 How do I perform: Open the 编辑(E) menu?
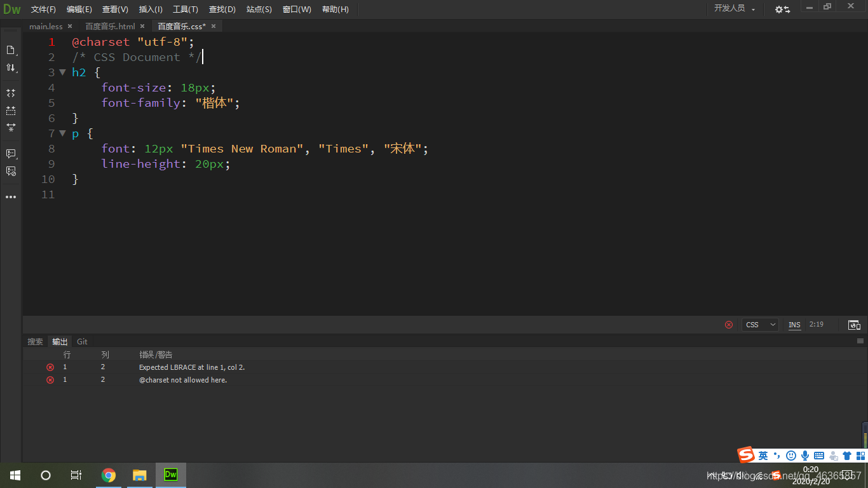click(79, 10)
